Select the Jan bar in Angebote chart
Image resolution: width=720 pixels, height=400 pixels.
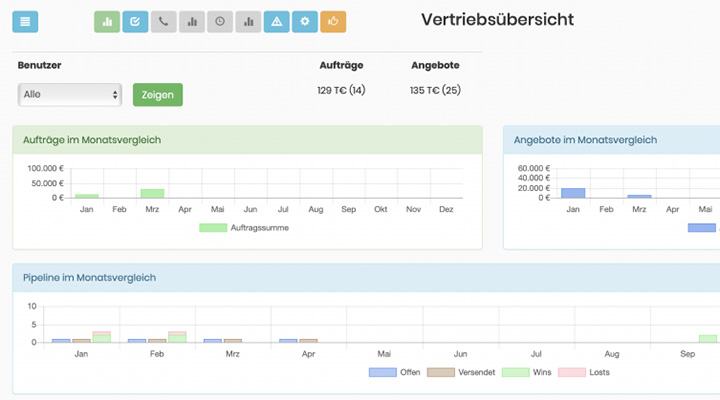(573, 193)
